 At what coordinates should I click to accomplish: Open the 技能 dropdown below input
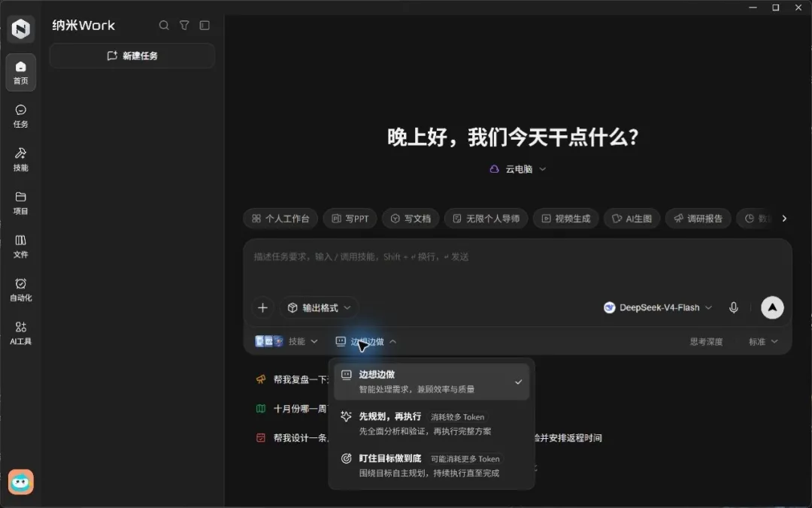(286, 341)
